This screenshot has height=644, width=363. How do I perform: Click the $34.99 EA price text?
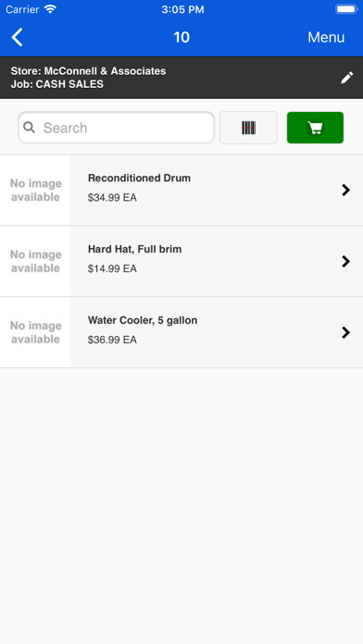pos(112,198)
